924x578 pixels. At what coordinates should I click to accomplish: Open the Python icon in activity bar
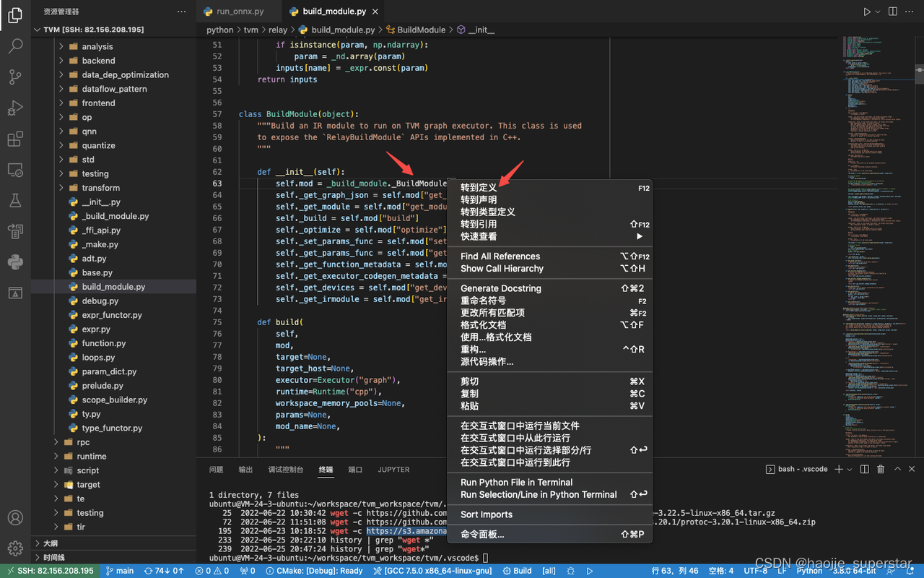click(x=15, y=262)
